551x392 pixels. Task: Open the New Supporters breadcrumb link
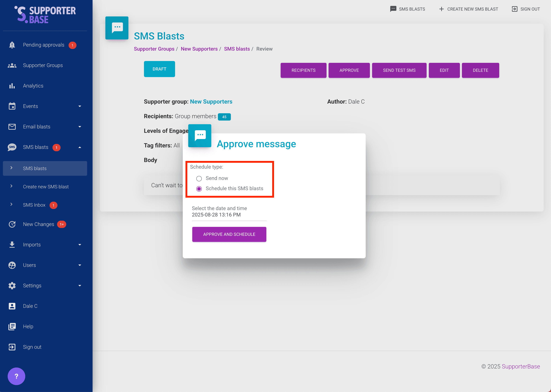coord(199,49)
